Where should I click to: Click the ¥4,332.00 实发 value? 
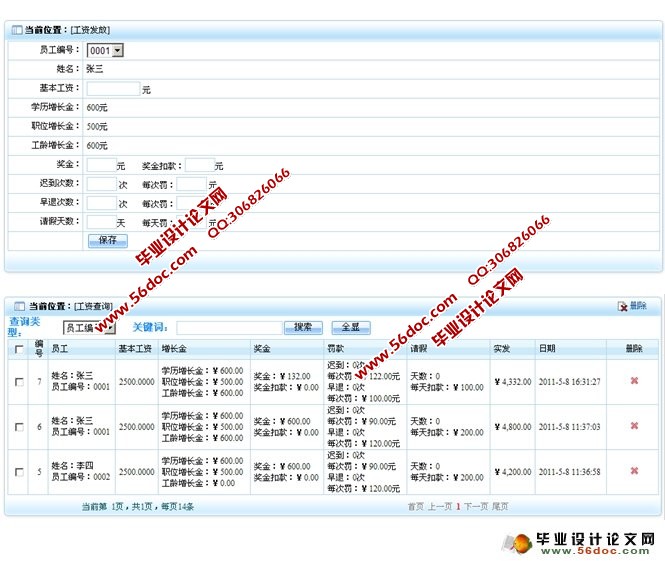[x=513, y=382]
